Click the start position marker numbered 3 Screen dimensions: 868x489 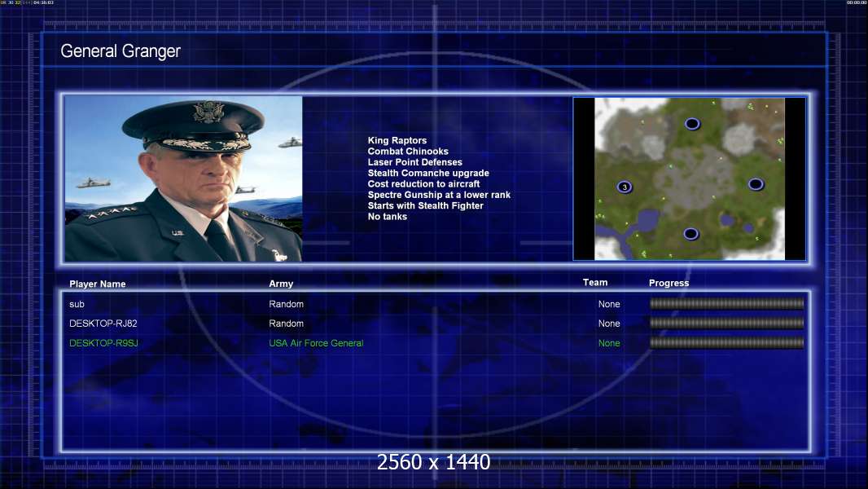pyautogui.click(x=625, y=187)
